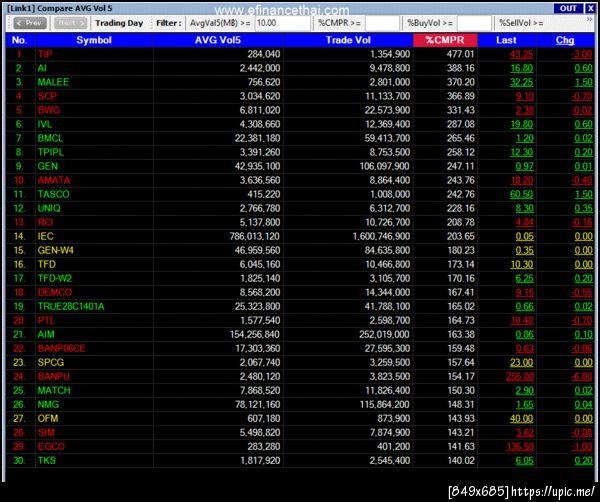Viewport: 600px width, 502px height.
Task: Click the Chg column header link
Action: [565, 40]
